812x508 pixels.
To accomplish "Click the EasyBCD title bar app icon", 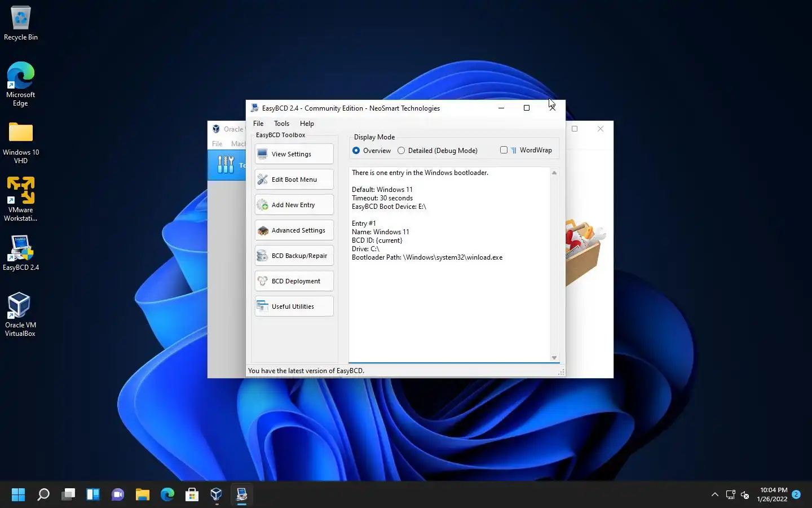I will pyautogui.click(x=255, y=108).
